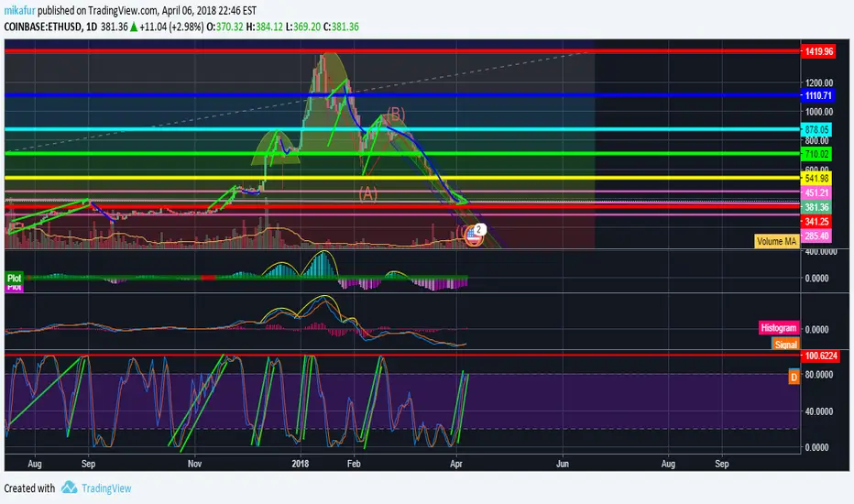Click the 2018 time axis label
This screenshot has height=504, width=854.
tap(301, 464)
